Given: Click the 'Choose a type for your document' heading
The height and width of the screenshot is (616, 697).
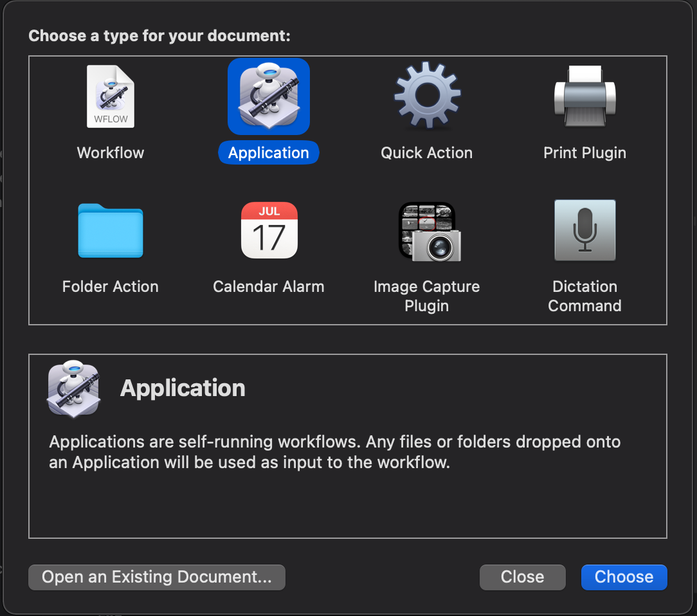Looking at the screenshot, I should [x=159, y=35].
